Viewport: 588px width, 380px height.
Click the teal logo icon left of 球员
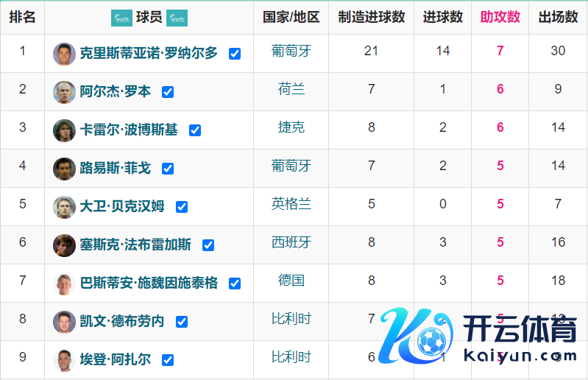[x=121, y=18]
